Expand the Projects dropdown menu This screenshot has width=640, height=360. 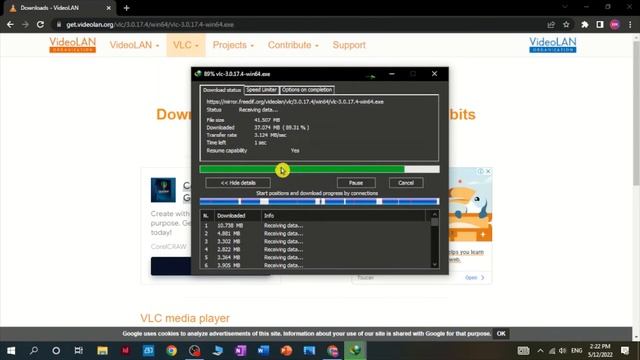(x=233, y=45)
